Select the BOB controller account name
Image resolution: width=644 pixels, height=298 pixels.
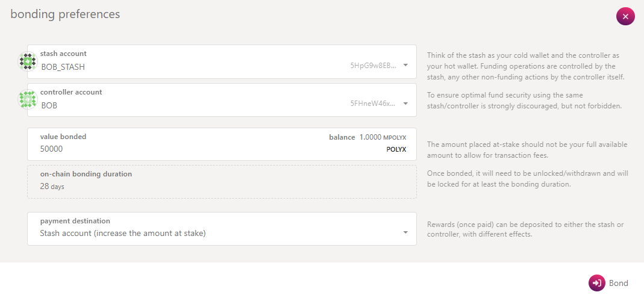point(49,105)
